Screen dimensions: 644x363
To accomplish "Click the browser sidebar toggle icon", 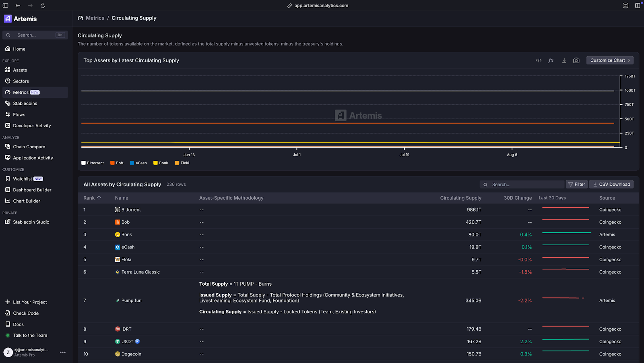I will (6, 6).
